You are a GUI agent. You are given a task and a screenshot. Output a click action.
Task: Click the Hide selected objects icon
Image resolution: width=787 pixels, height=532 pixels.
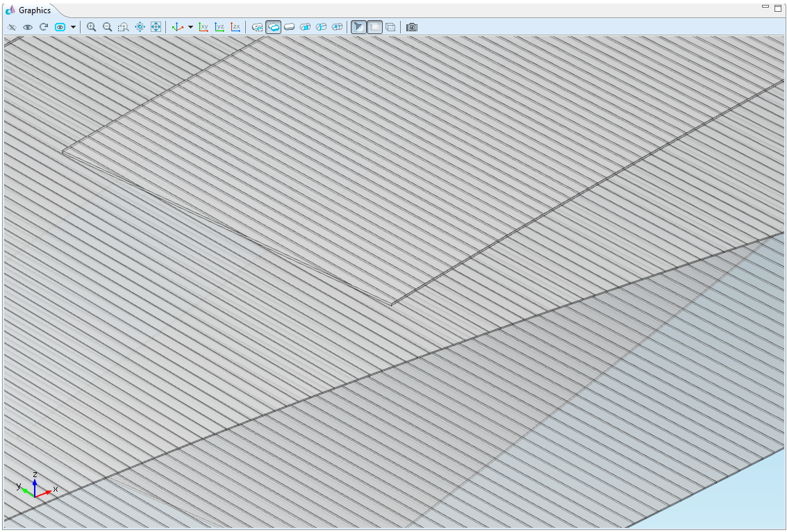pos(12,27)
